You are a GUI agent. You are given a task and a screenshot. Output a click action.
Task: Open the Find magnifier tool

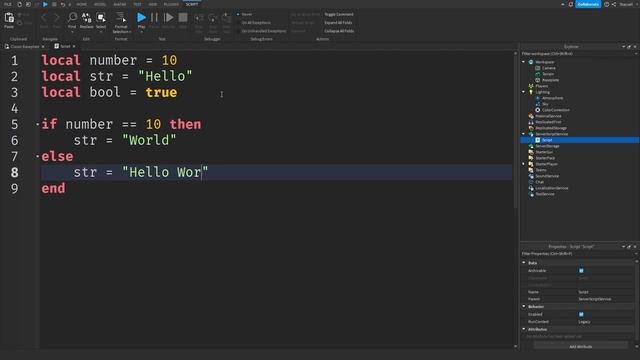pos(72,18)
